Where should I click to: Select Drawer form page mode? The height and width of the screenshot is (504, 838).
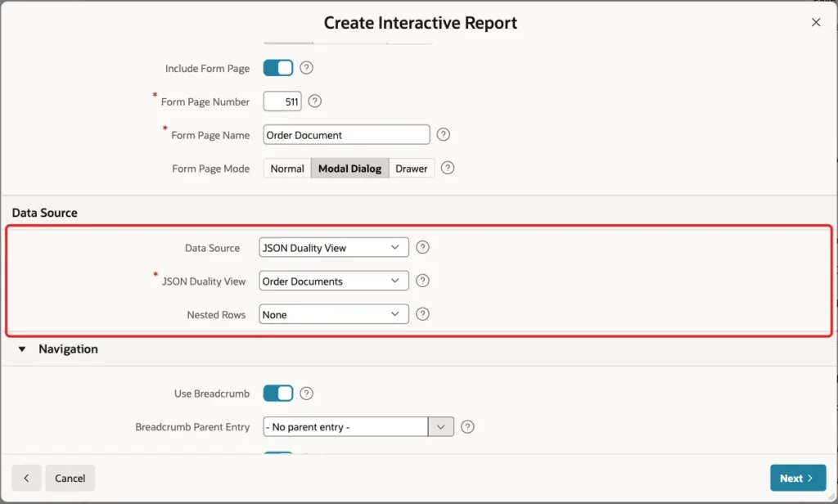tap(412, 169)
